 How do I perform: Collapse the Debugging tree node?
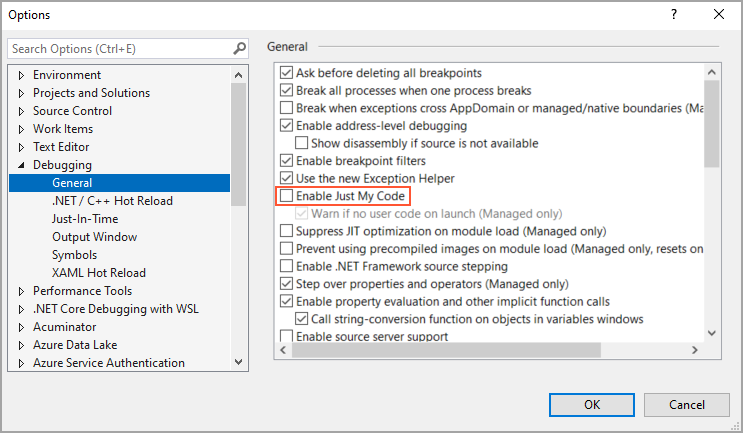coord(22,165)
